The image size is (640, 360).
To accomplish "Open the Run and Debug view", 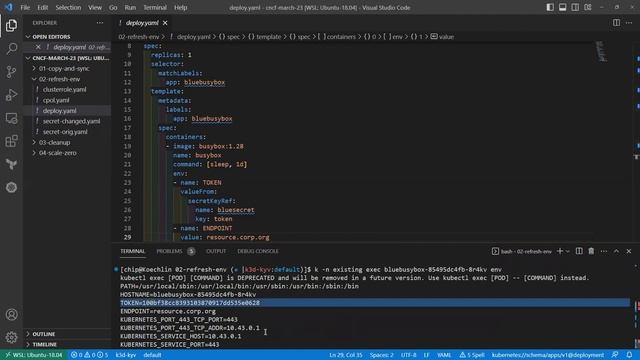I will pyautogui.click(x=11, y=95).
